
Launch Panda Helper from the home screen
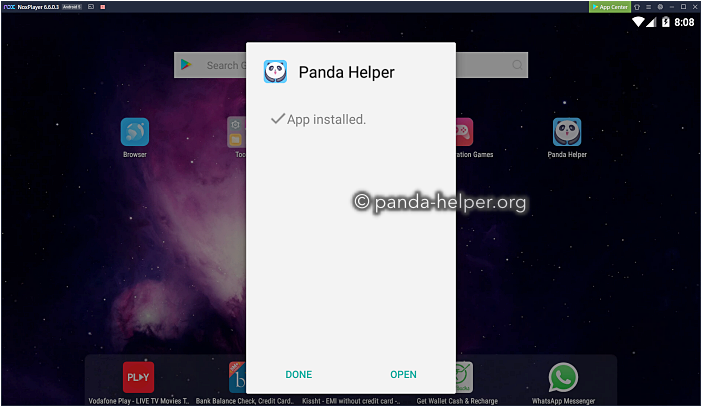pos(567,132)
